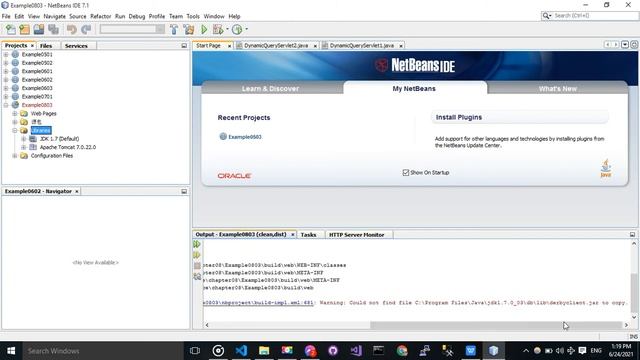Click the Clean and Build Project icon
The image size is (640, 360).
(189, 29)
